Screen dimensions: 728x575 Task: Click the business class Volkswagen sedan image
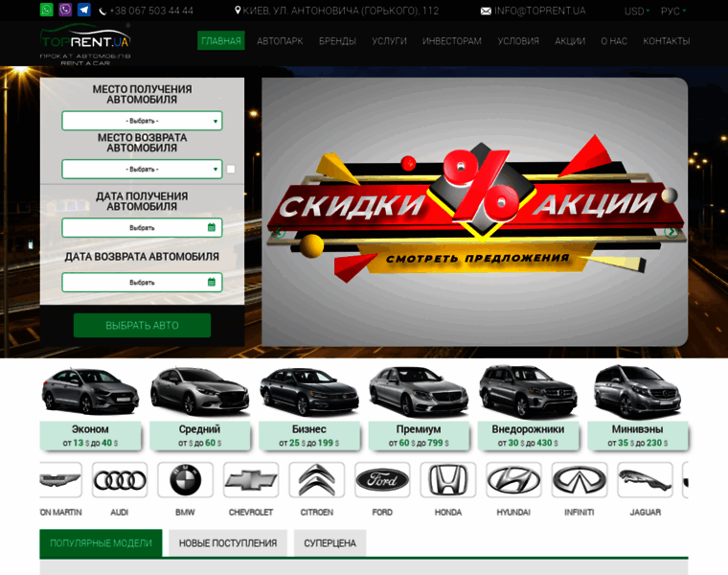tap(309, 391)
